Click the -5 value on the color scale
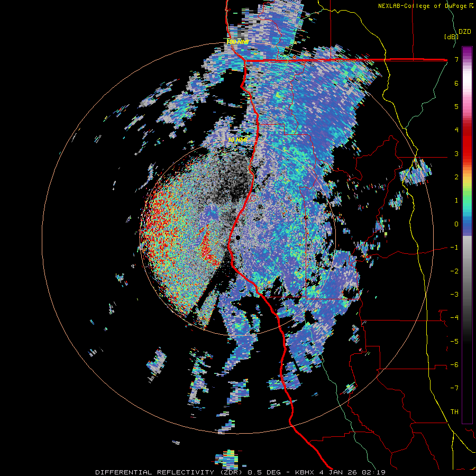Image resolution: width=476 pixels, height=476 pixels. 454,342
